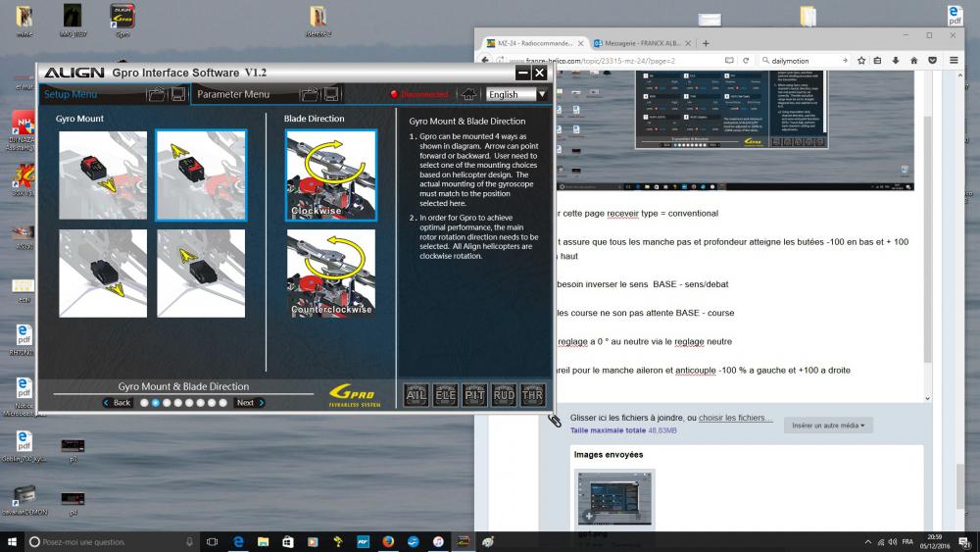The width and height of the screenshot is (980, 552).
Task: Open Action Center notifications icon
Action: 965,542
